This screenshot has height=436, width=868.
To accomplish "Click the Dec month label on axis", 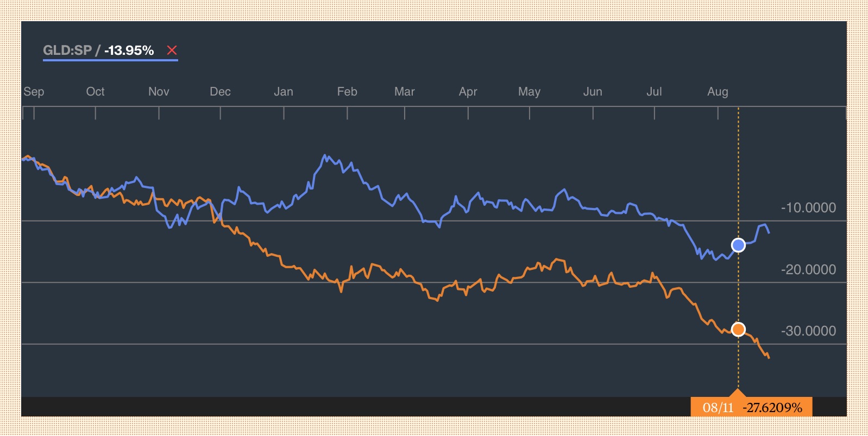I will (221, 92).
